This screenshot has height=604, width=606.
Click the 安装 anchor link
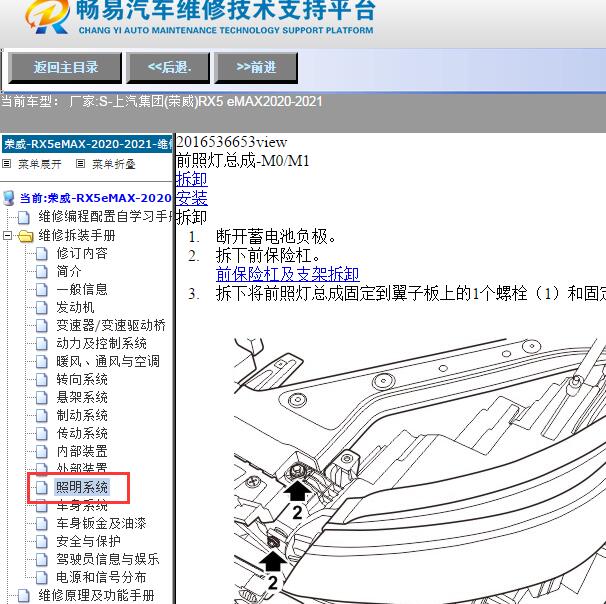pyautogui.click(x=192, y=199)
